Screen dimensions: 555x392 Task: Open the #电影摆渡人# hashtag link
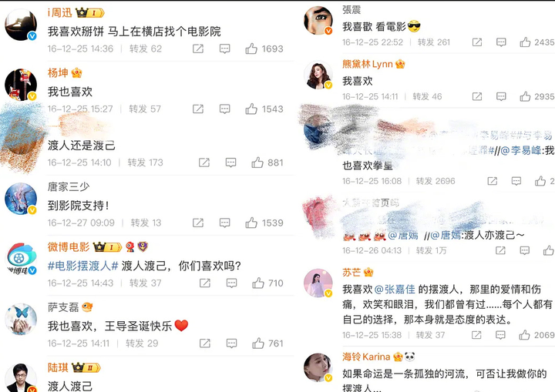click(x=82, y=266)
